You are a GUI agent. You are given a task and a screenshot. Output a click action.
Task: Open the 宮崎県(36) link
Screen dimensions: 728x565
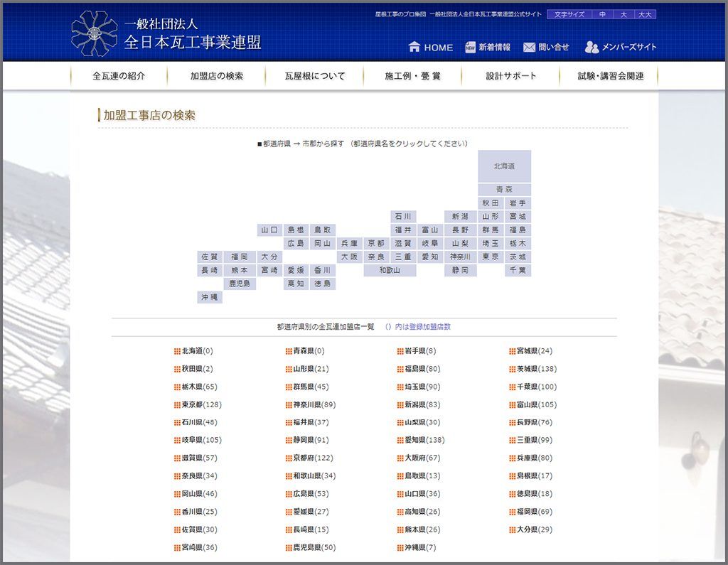[x=199, y=548]
